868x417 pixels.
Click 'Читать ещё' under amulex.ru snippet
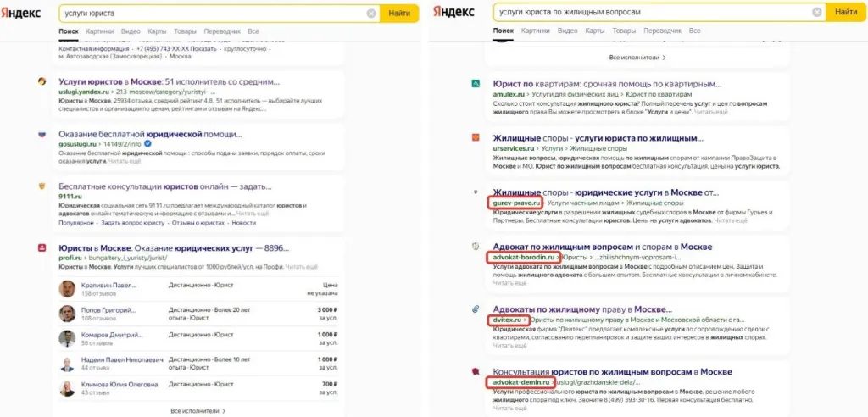[711, 112]
